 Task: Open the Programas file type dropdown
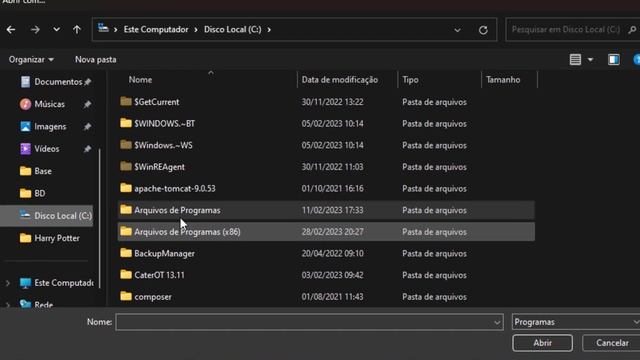(576, 322)
